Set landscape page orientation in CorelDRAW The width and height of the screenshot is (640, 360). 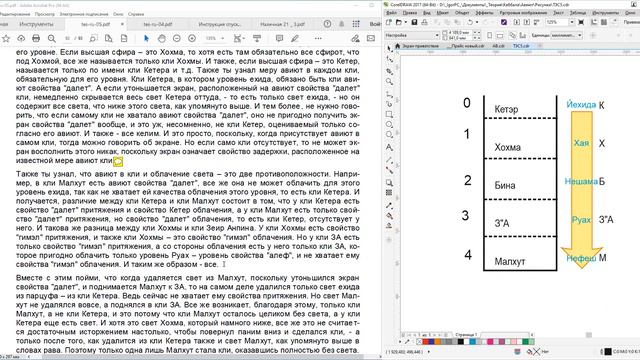[500, 35]
